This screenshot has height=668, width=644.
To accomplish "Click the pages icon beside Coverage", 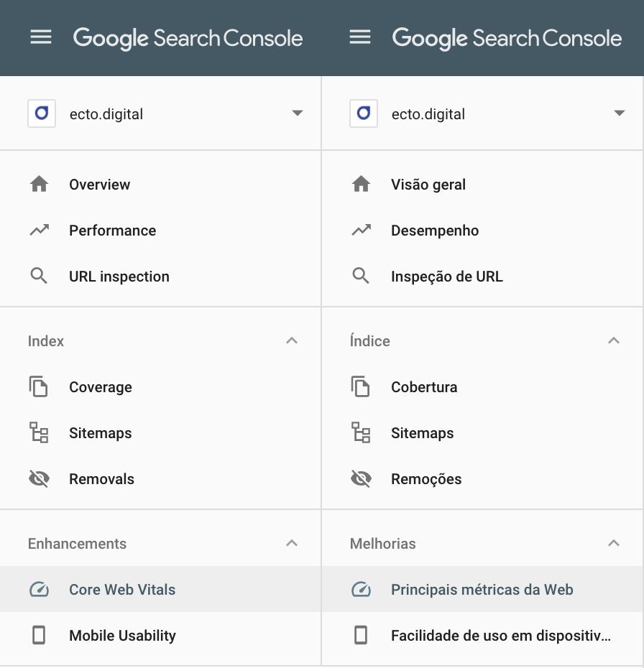I will (x=38, y=387).
